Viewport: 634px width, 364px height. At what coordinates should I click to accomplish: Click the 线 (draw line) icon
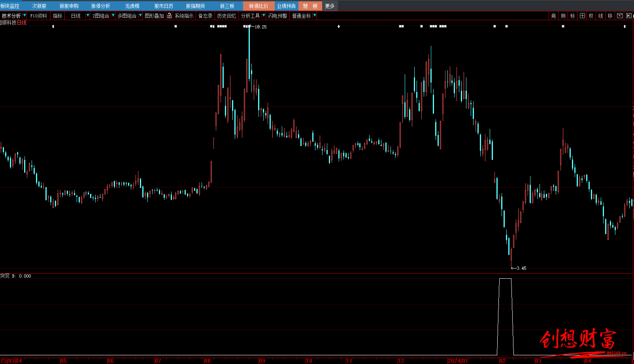(x=600, y=16)
